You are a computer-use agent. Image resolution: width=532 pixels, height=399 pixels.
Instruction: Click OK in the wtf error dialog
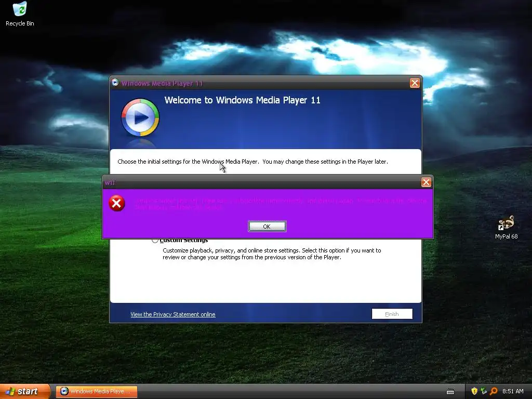267,227
